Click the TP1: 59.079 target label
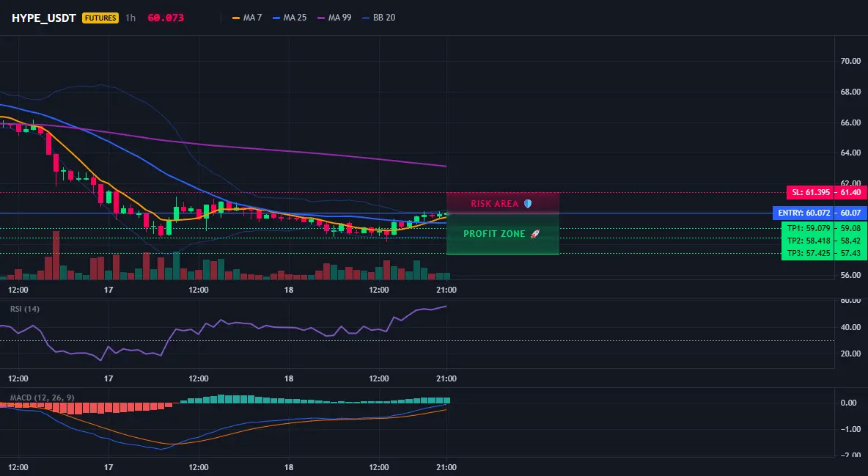This screenshot has height=476, width=868. click(x=808, y=228)
